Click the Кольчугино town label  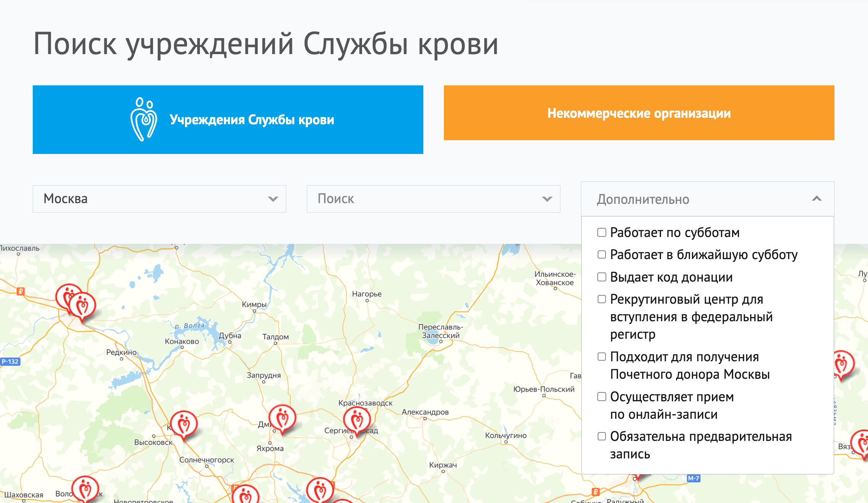(506, 435)
